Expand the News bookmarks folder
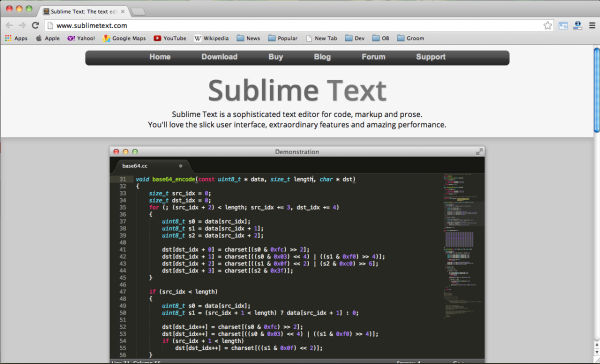Viewport: 600px width, 364px height. [248, 38]
